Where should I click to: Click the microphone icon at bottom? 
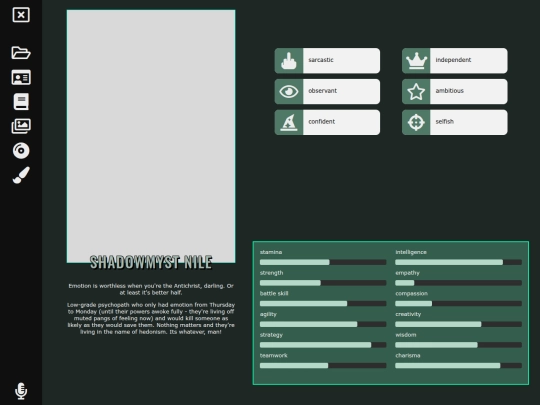pos(21,391)
